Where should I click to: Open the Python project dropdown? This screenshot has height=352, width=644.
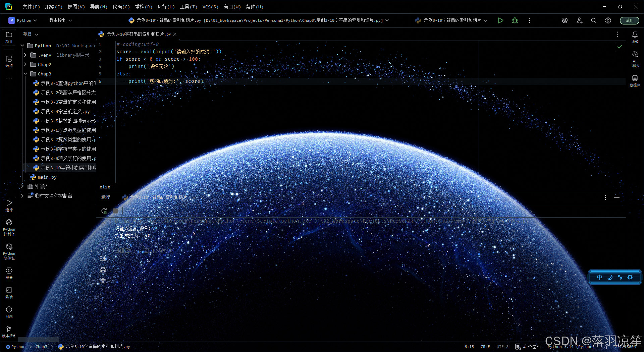(23, 20)
